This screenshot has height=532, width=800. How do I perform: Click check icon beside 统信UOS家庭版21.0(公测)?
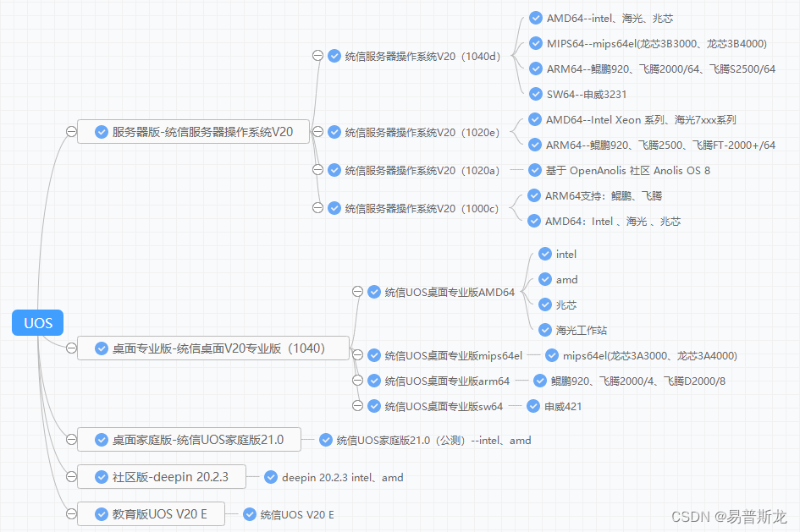(326, 440)
